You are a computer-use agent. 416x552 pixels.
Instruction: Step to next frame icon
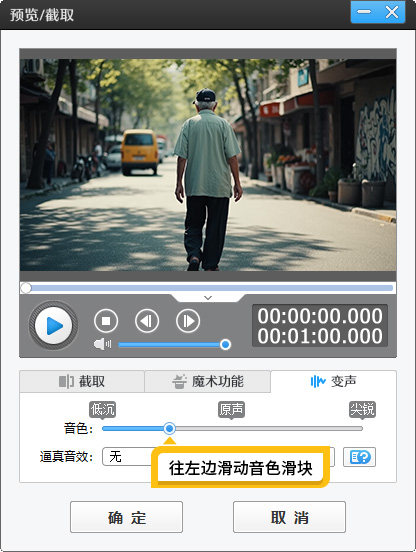click(x=188, y=321)
